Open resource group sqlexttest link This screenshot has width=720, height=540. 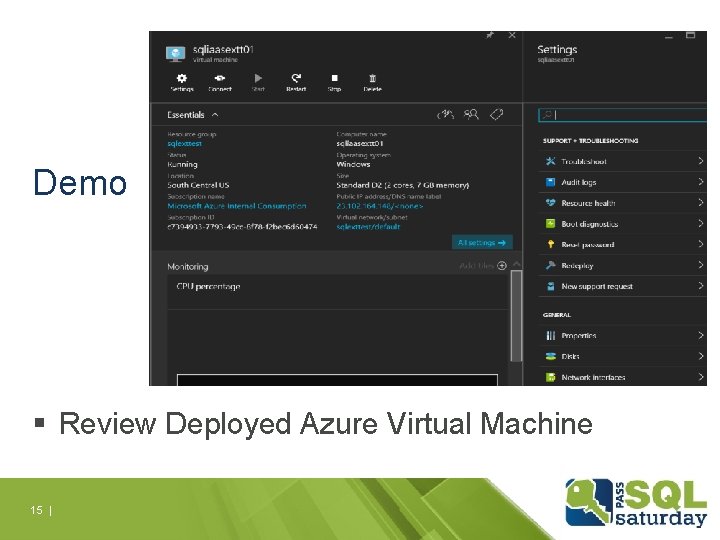pyautogui.click(x=185, y=144)
